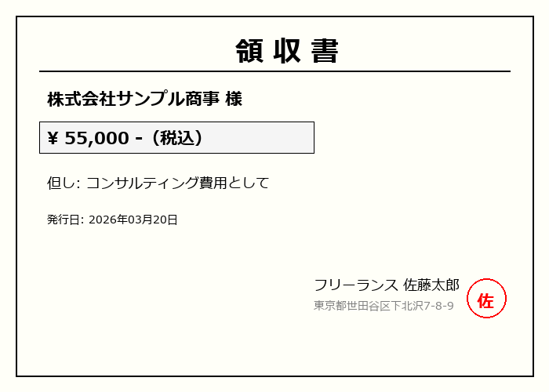
Task: Click the issuer name 佐藤太郎
Action: pyautogui.click(x=431, y=285)
